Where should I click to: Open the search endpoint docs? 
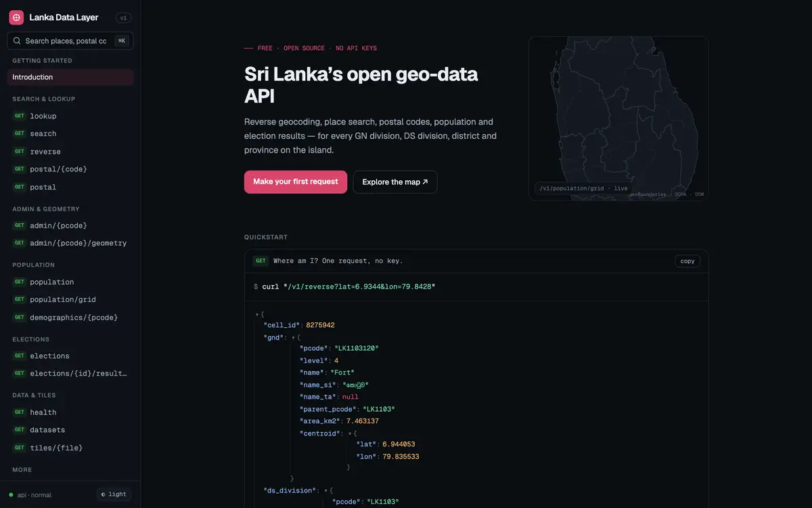[70, 133]
